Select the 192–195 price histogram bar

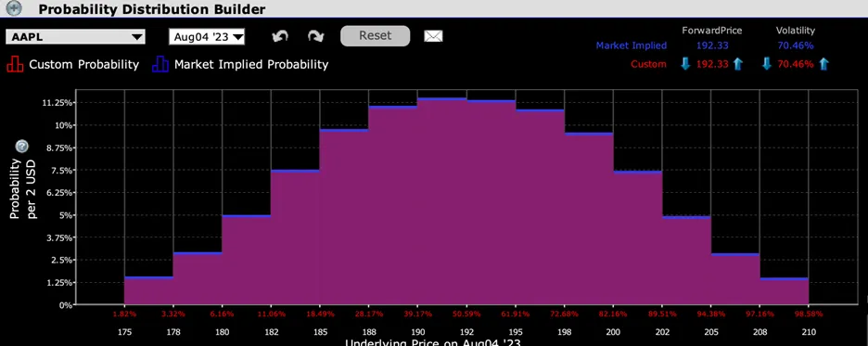point(491,202)
